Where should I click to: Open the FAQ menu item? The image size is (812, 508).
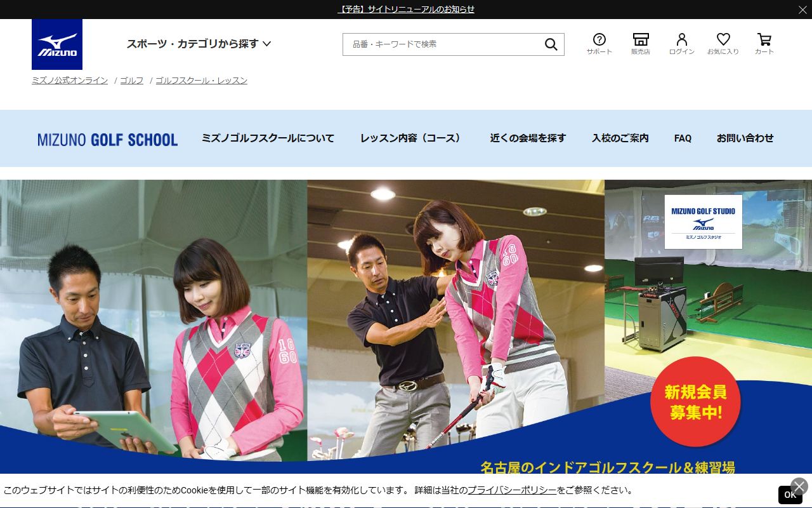683,138
